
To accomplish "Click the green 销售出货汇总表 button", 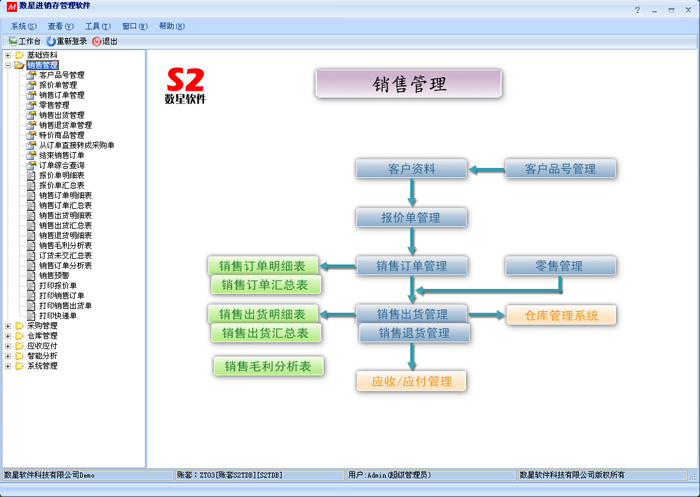I will [266, 333].
